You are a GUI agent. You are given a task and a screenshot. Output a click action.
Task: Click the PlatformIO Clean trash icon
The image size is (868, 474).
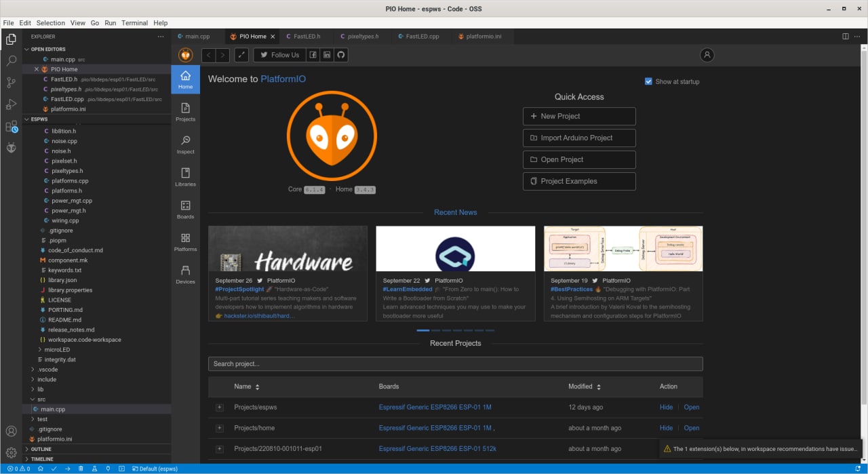pos(81,469)
